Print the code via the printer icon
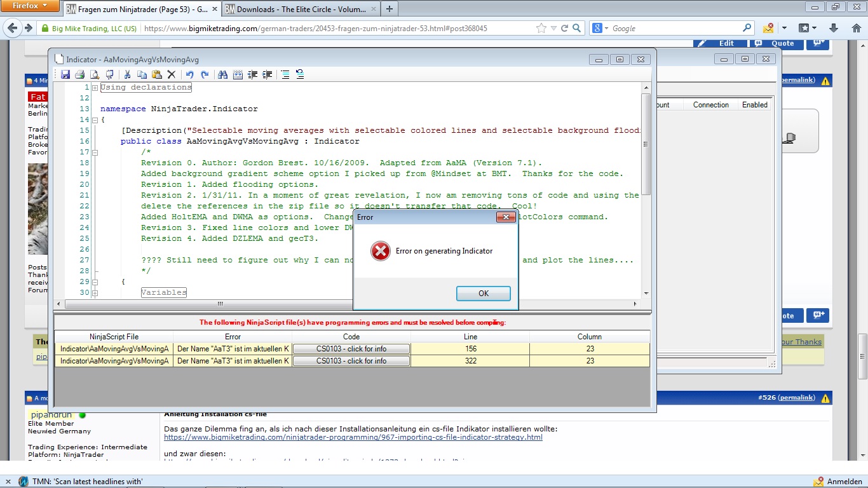Image resolution: width=868 pixels, height=488 pixels. (80, 74)
